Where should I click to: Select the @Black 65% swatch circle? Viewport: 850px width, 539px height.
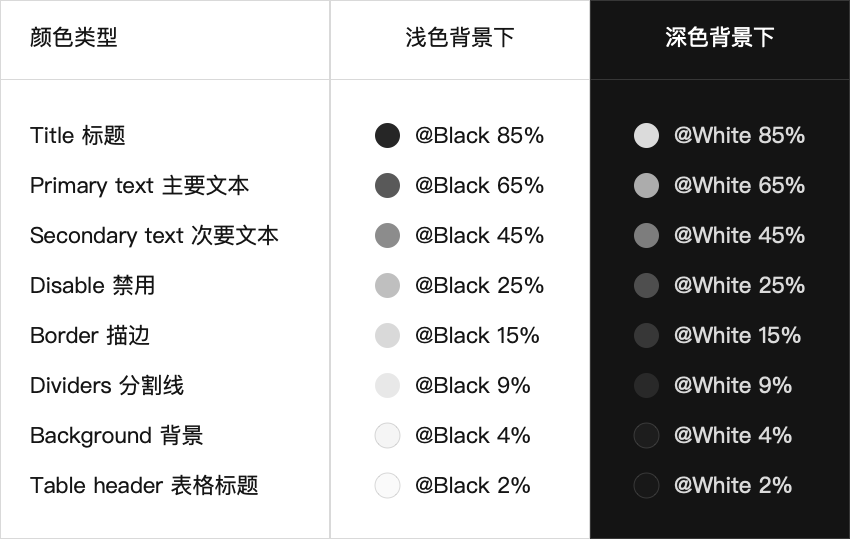(x=387, y=185)
